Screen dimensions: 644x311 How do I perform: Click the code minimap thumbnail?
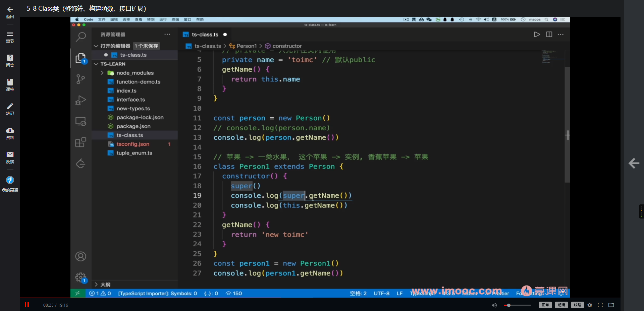[552, 57]
